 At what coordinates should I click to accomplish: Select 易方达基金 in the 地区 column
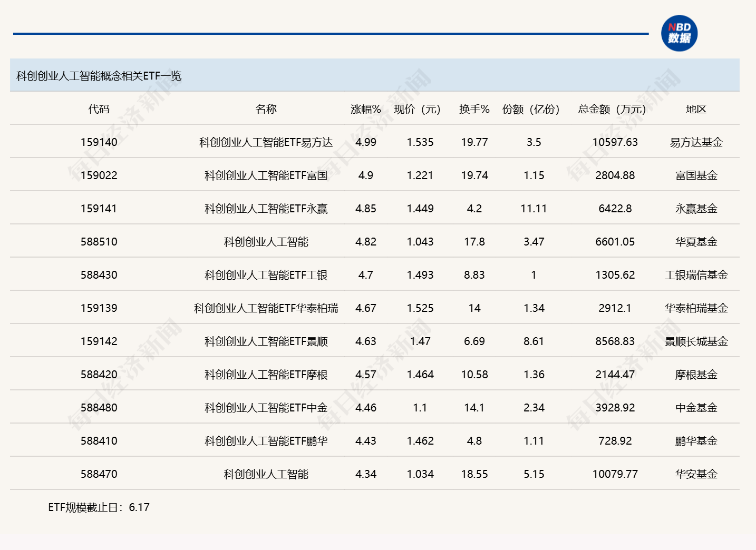pyautogui.click(x=696, y=142)
